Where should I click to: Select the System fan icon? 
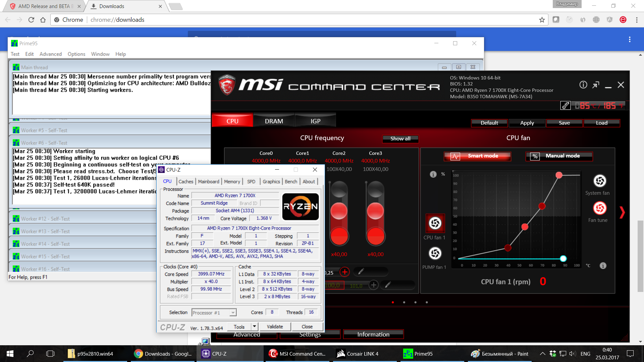pos(600,181)
